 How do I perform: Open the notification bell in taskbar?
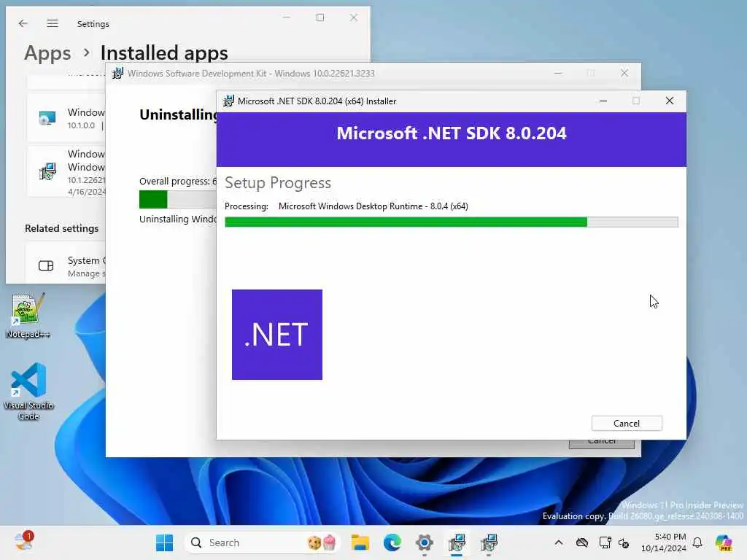(697, 542)
